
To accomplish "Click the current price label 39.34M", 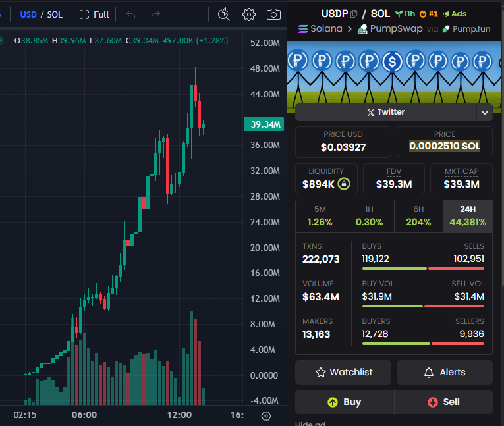I will (265, 124).
